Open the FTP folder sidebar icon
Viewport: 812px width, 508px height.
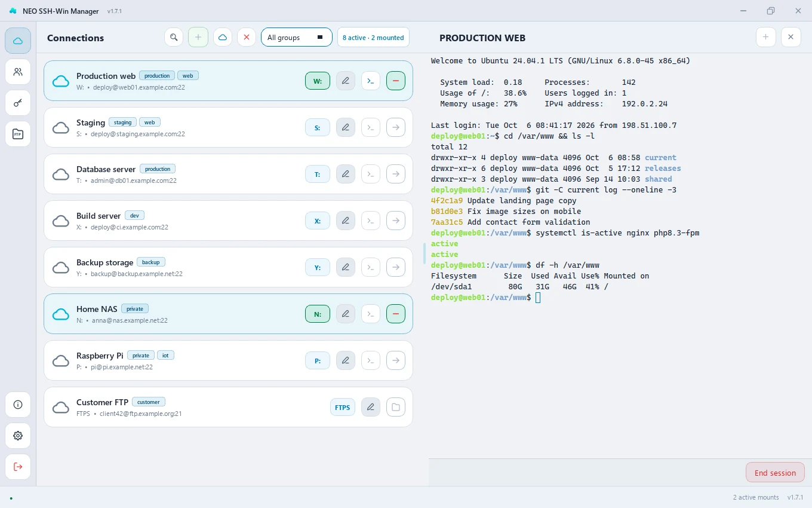(18, 134)
